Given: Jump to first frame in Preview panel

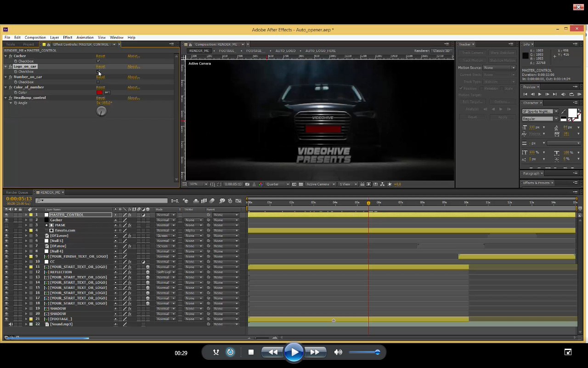Looking at the screenshot, I should tap(525, 94).
